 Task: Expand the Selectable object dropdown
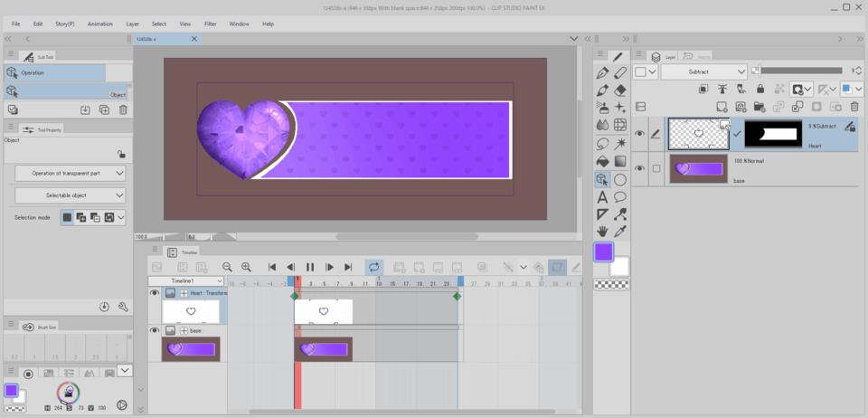[71, 195]
